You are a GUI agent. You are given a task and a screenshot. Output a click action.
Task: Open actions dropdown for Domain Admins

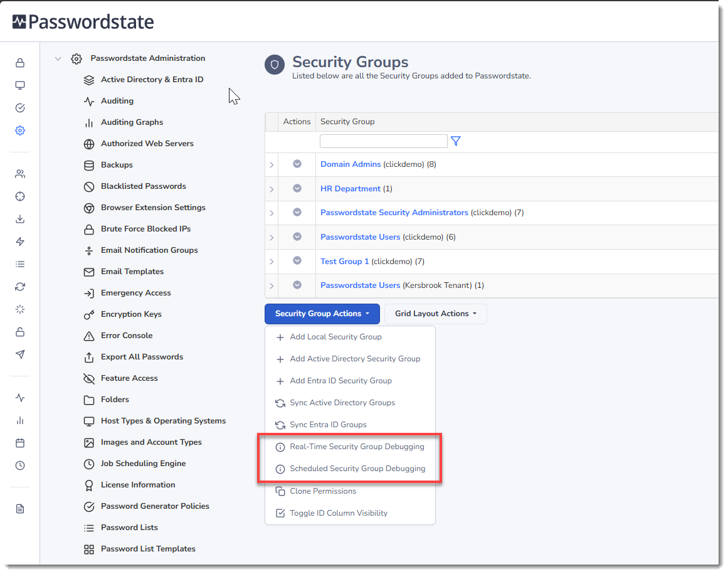tap(297, 164)
